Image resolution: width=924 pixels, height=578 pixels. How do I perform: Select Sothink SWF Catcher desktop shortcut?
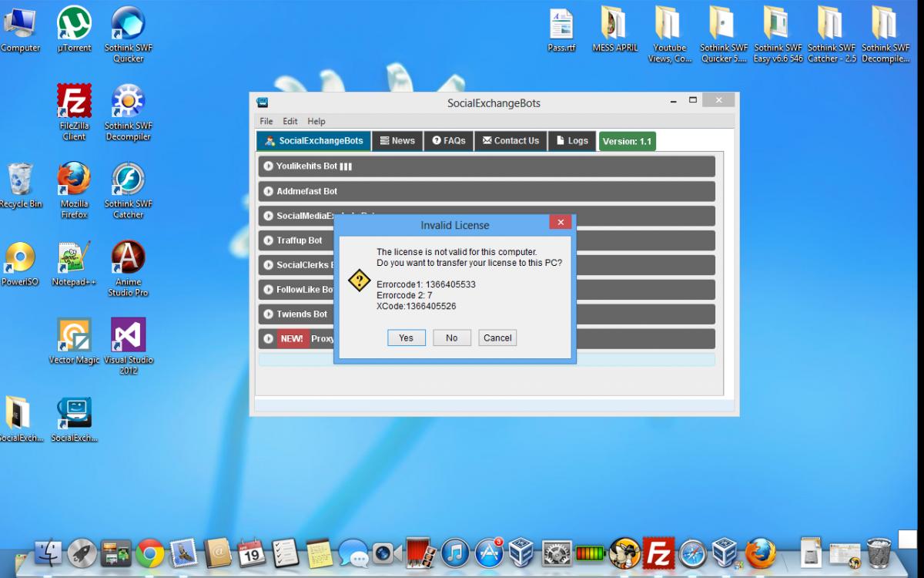129,191
